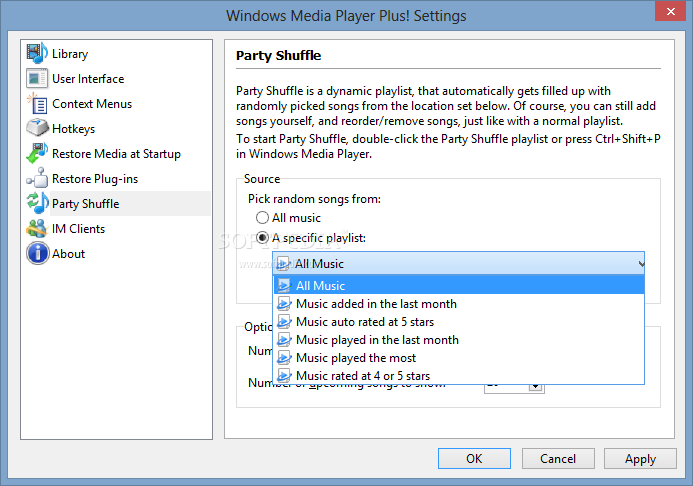Choose Music played the most
This screenshot has width=693, height=486.
459,357
